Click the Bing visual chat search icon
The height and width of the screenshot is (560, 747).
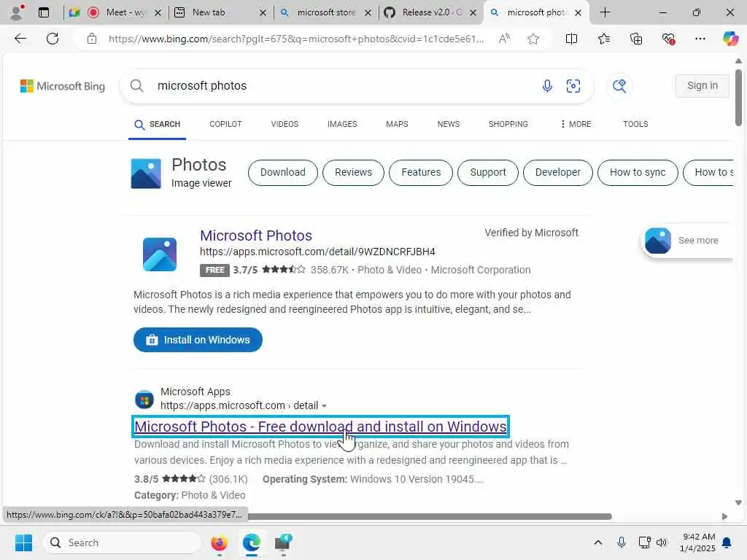coord(619,86)
